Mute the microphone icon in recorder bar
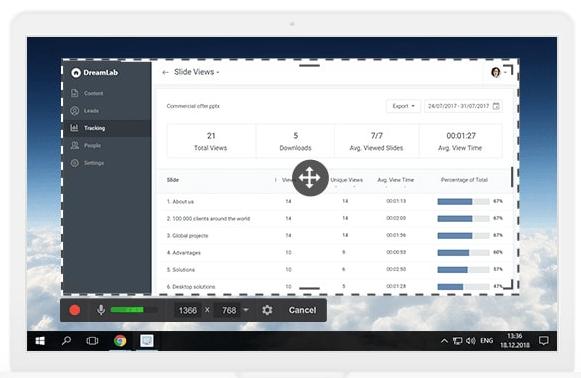This screenshot has height=378, width=581. click(100, 310)
